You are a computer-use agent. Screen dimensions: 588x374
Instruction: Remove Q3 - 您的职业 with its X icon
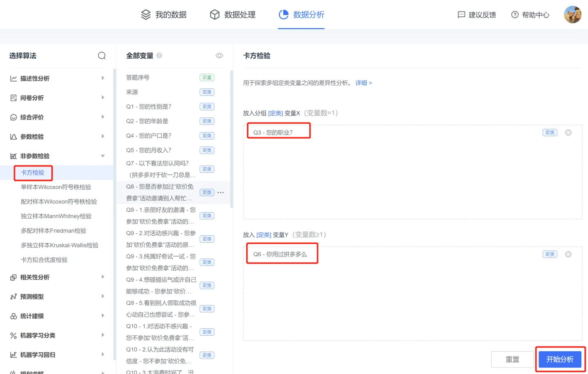pos(568,133)
